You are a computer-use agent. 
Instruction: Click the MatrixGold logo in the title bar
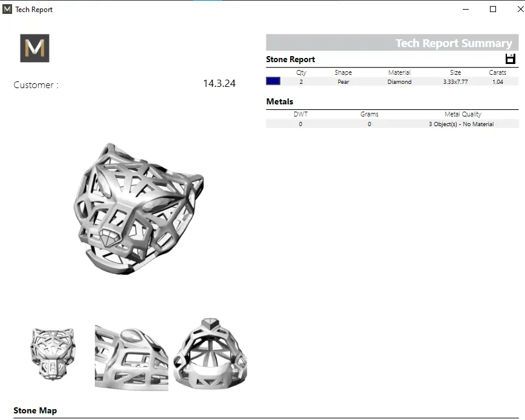click(x=7, y=9)
